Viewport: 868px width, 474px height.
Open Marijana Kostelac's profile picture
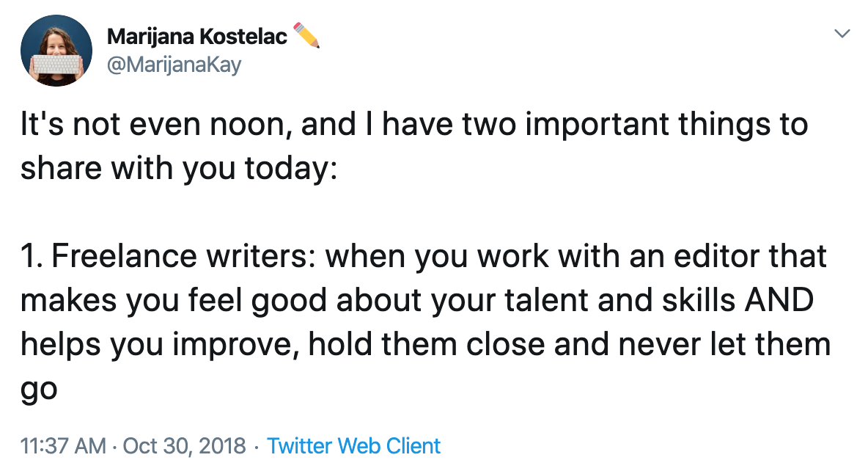pos(56,51)
